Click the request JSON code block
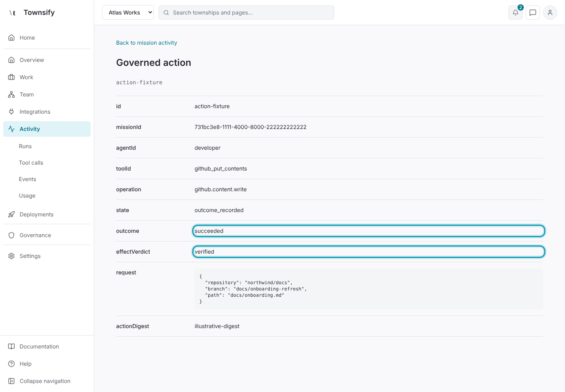The width and height of the screenshot is (565, 392). click(369, 289)
